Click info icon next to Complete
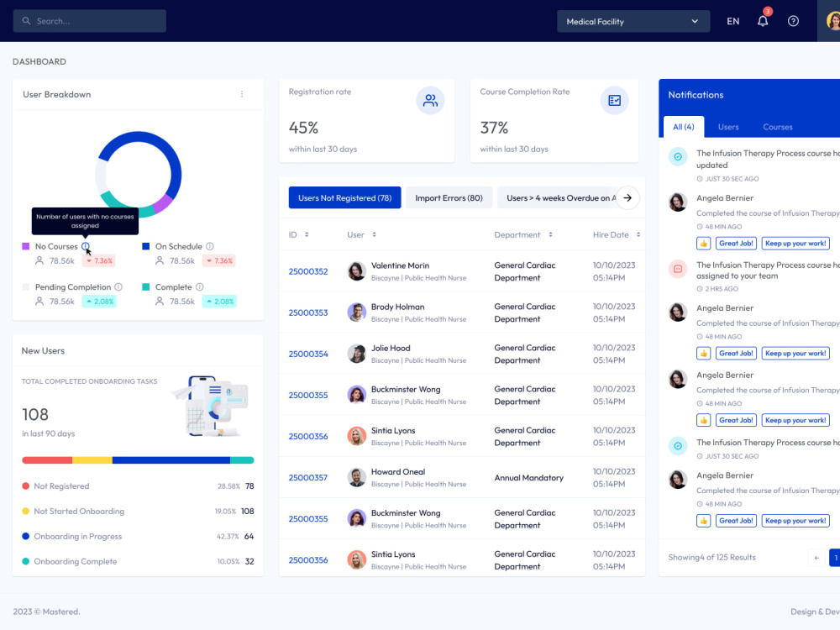Viewport: 840px width, 630px height. coord(200,287)
